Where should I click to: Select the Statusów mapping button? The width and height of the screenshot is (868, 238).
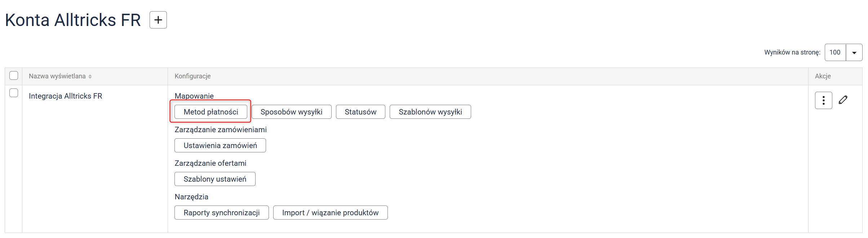point(360,112)
